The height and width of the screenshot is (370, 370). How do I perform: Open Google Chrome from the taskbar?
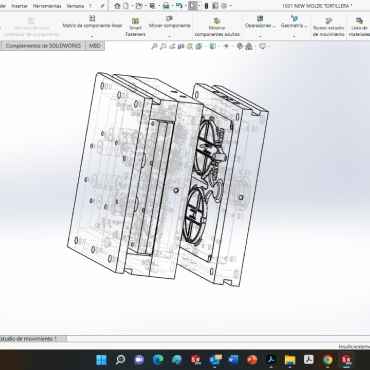click(328, 360)
